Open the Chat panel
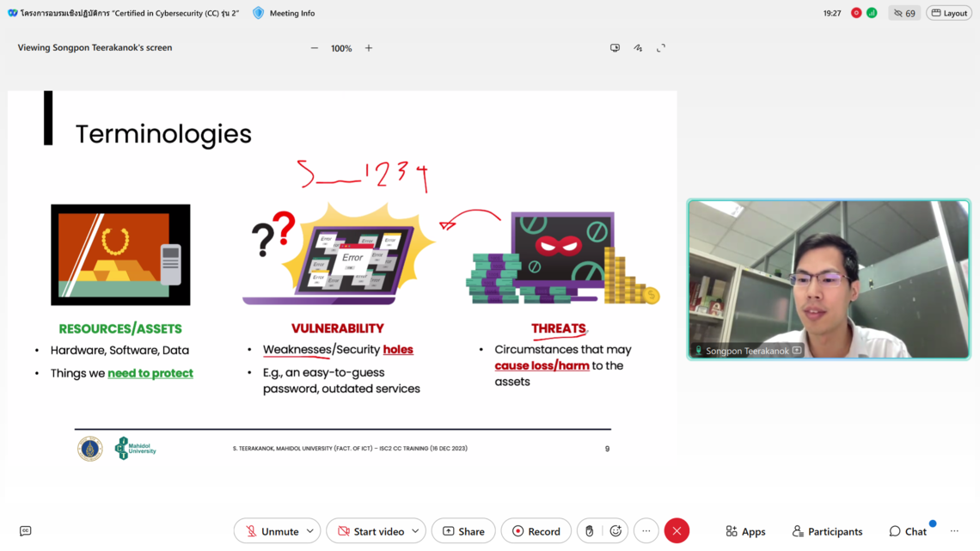This screenshot has width=980, height=551. tap(908, 531)
